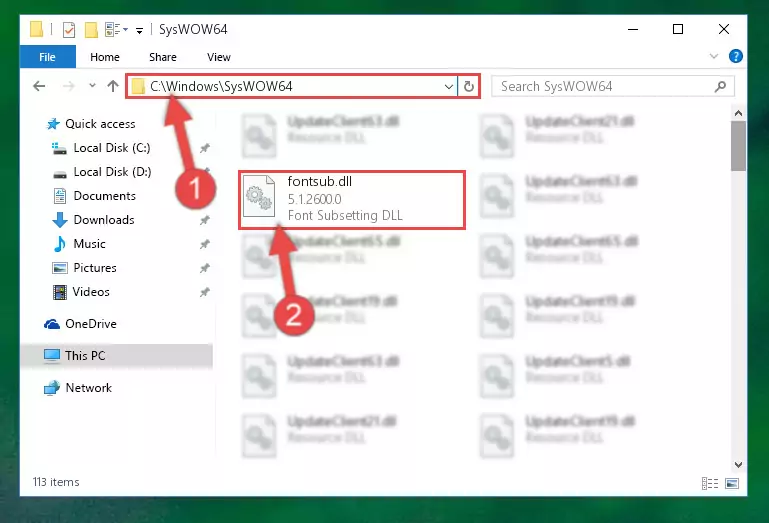
Task: Select the fontsub.dll file icon
Action: click(x=259, y=195)
